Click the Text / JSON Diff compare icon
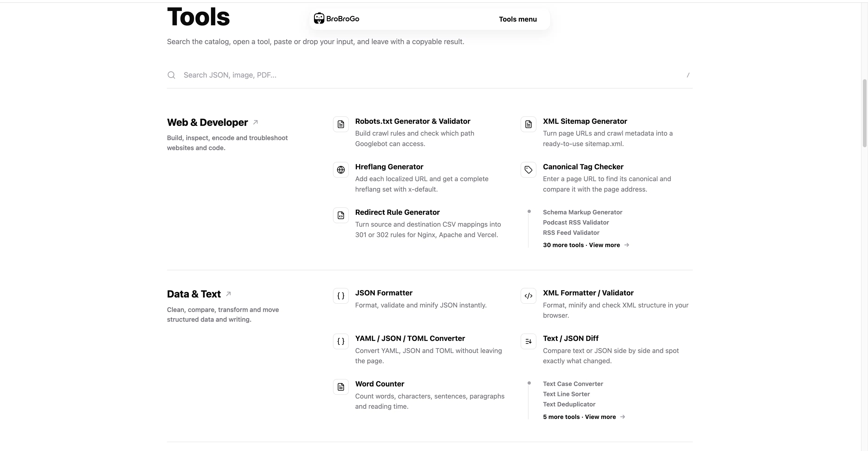Screen dimensions: 868x451 click(528, 341)
